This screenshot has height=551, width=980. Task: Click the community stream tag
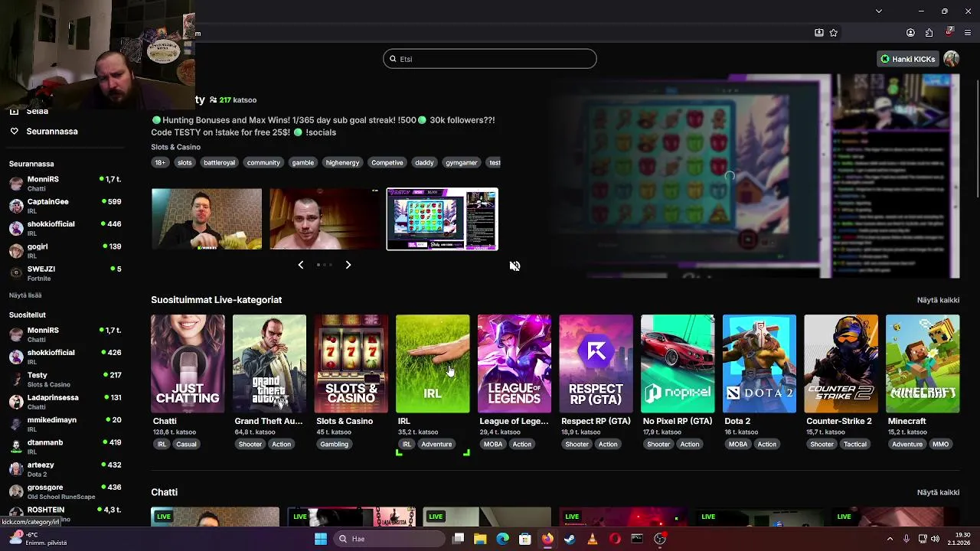[x=263, y=162]
